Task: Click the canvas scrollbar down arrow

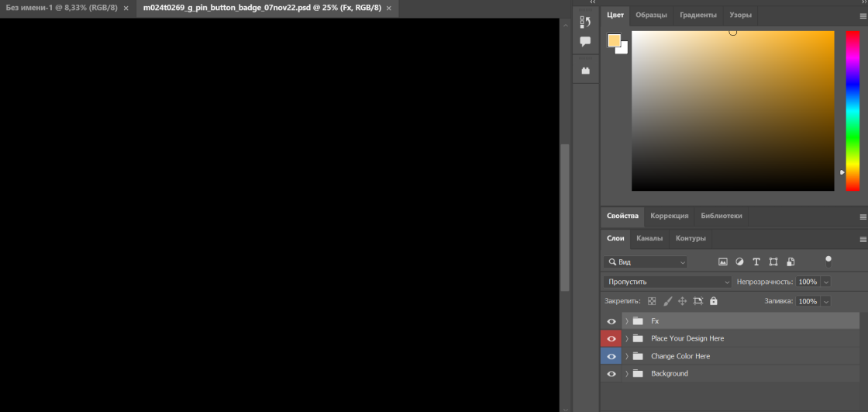Action: 565,409
